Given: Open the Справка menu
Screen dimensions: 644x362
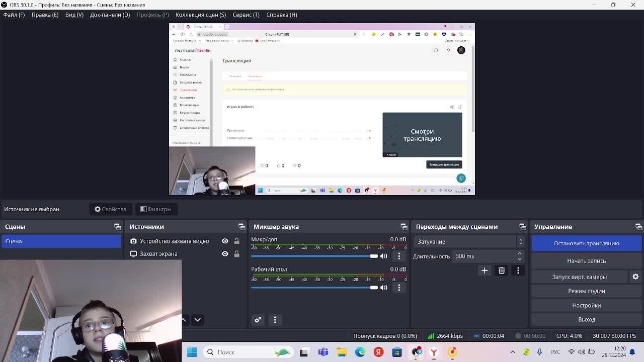Looking at the screenshot, I should [x=281, y=15].
